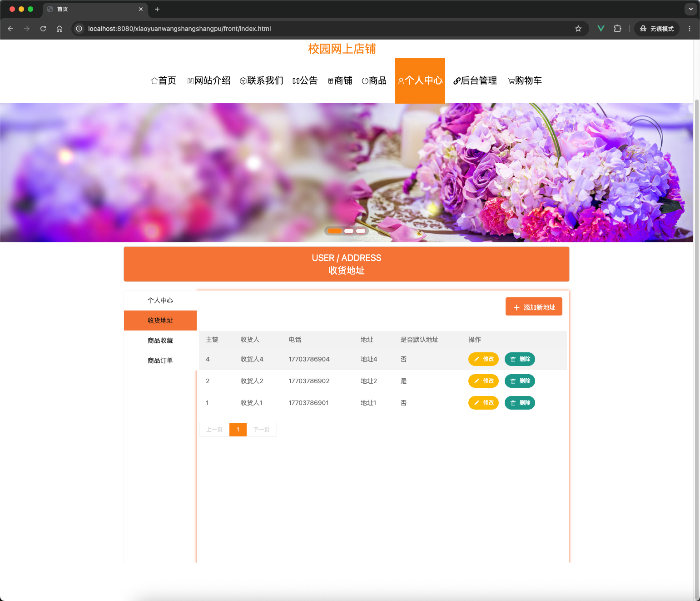Image resolution: width=700 pixels, height=601 pixels.
Task: Close the 首页 browser tab
Action: tap(141, 9)
